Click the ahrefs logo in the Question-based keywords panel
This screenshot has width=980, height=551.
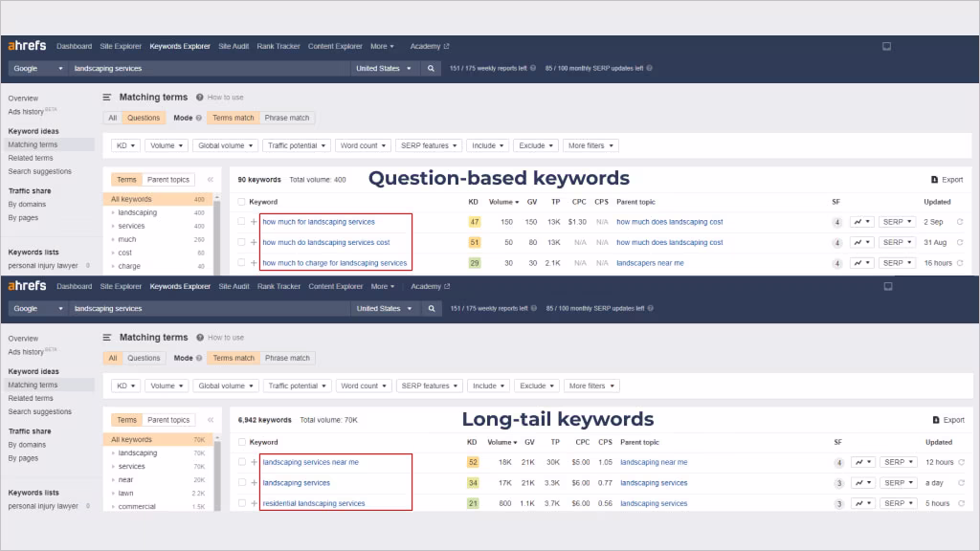coord(27,46)
